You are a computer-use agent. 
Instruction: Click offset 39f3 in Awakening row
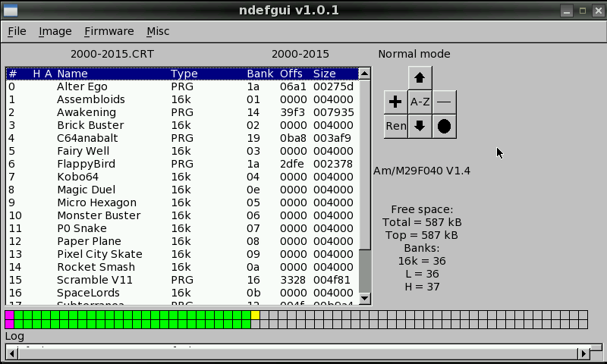(293, 112)
